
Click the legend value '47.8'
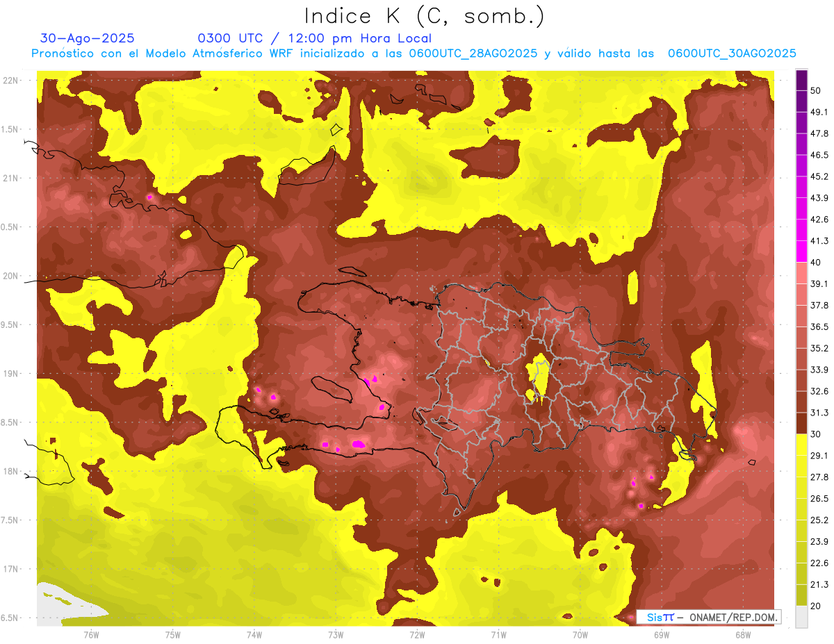click(x=819, y=133)
